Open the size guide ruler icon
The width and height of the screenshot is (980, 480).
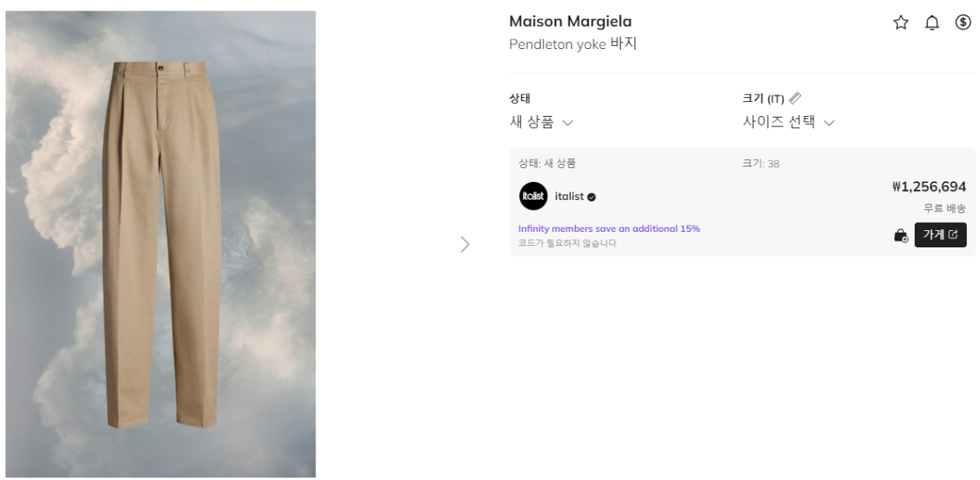tap(795, 98)
